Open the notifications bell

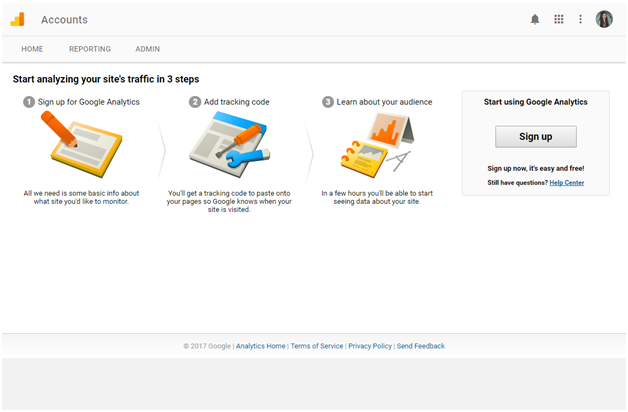535,19
